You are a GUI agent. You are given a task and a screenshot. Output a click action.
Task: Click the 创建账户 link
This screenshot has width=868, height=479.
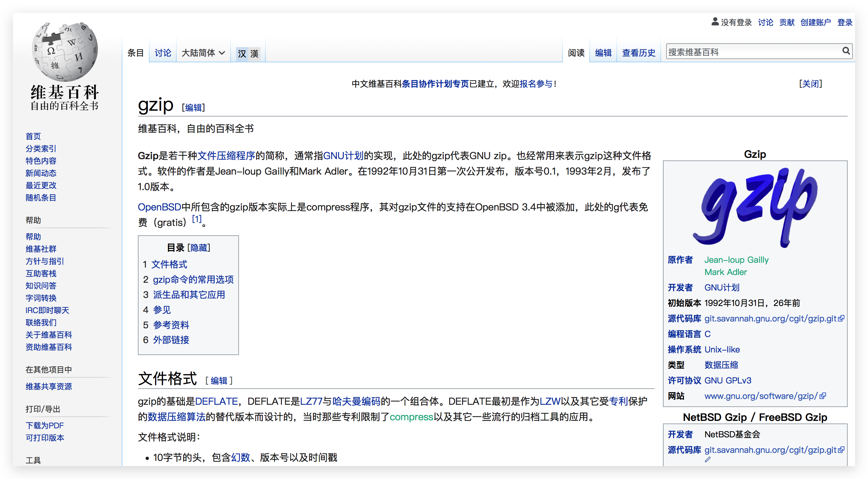[815, 23]
